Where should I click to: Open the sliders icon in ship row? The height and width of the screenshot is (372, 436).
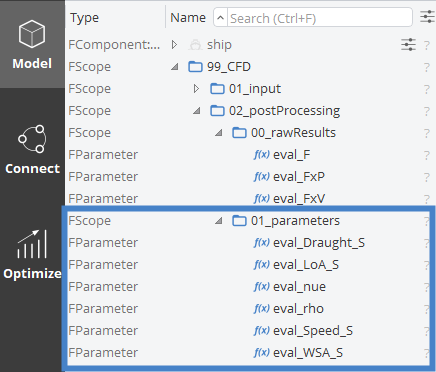[408, 45]
